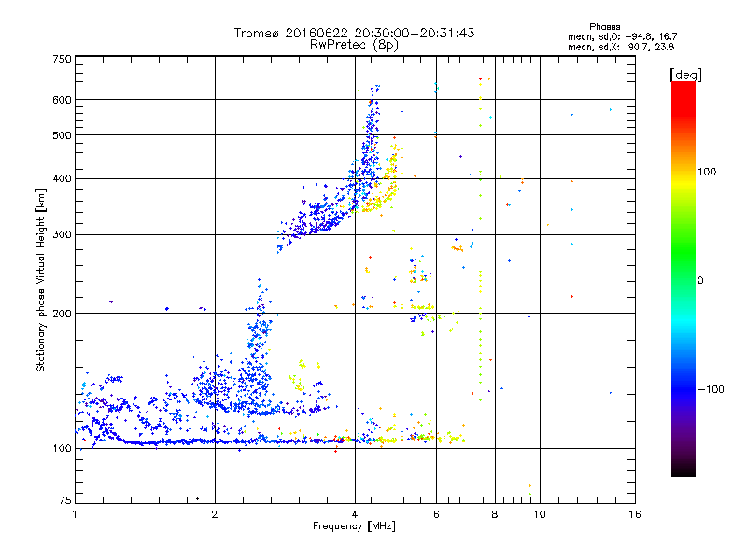This screenshot has height=560, width=747.
Task: Click the x-axis tick label "10"
Action: [540, 514]
